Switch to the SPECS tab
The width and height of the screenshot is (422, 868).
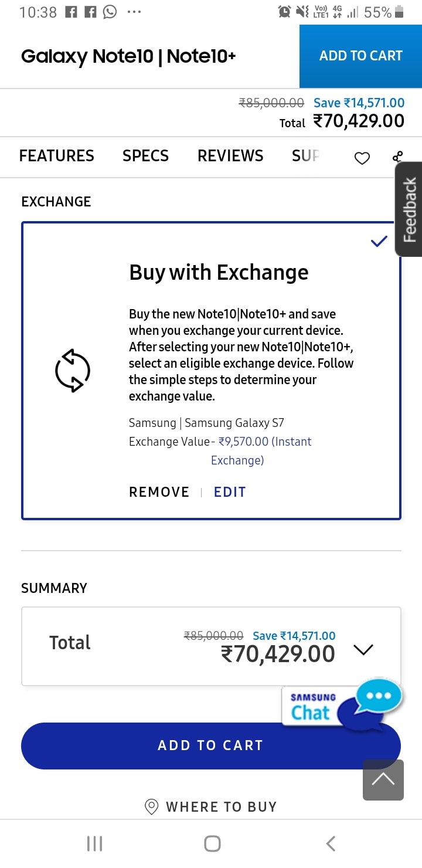click(145, 155)
